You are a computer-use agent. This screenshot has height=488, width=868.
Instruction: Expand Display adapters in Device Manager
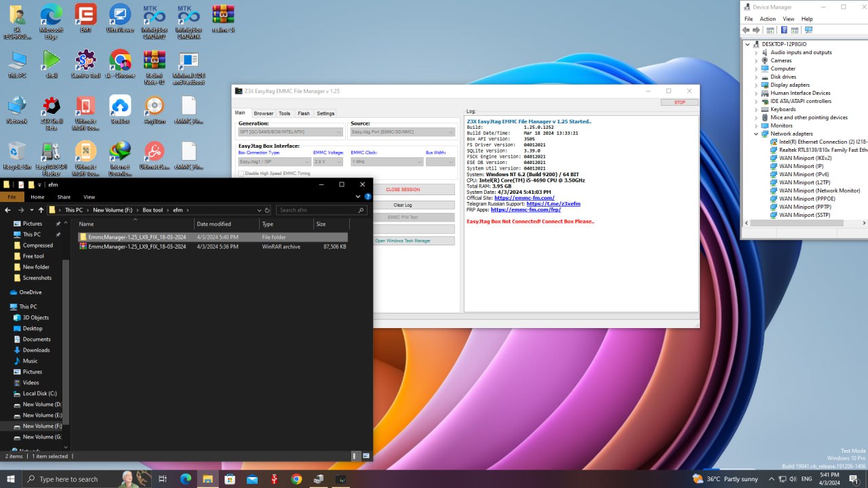pos(756,85)
